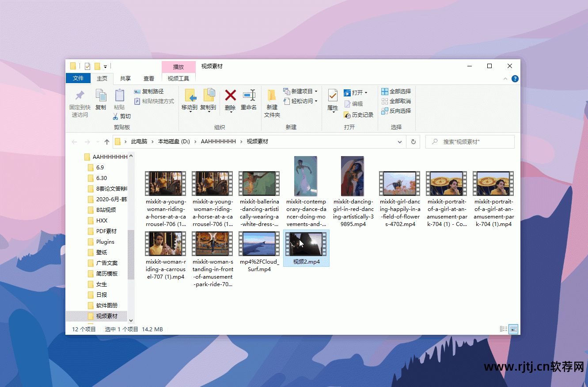The image size is (588, 387).
Task: Click the Copy (复制) ribbon icon
Action: point(101,96)
